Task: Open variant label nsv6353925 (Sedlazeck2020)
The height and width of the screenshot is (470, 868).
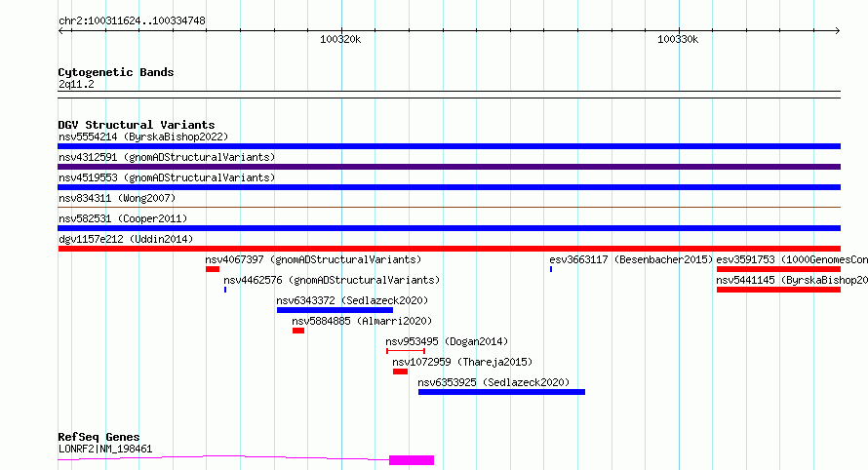Action: (493, 382)
